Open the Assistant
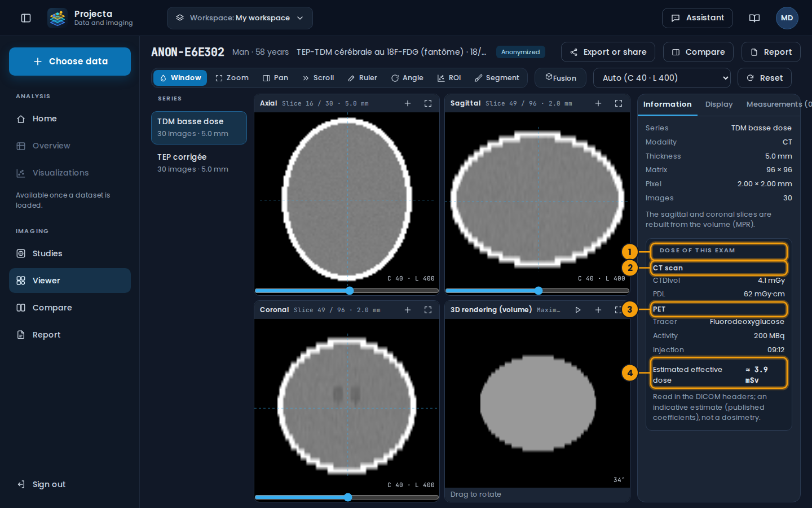 point(698,18)
